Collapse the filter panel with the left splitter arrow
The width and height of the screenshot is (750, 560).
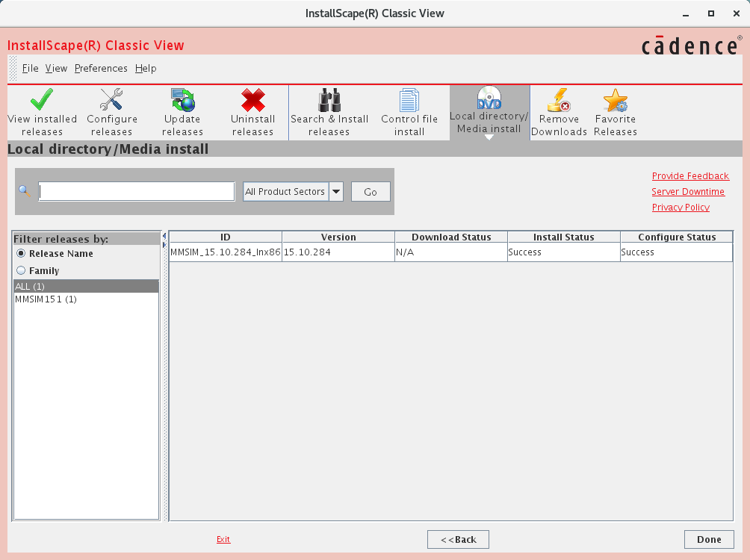tap(164, 236)
